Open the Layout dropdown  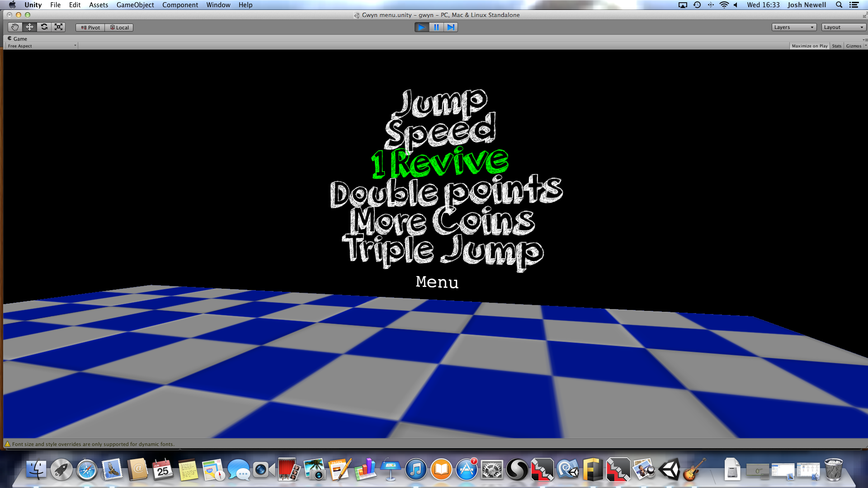coord(843,27)
